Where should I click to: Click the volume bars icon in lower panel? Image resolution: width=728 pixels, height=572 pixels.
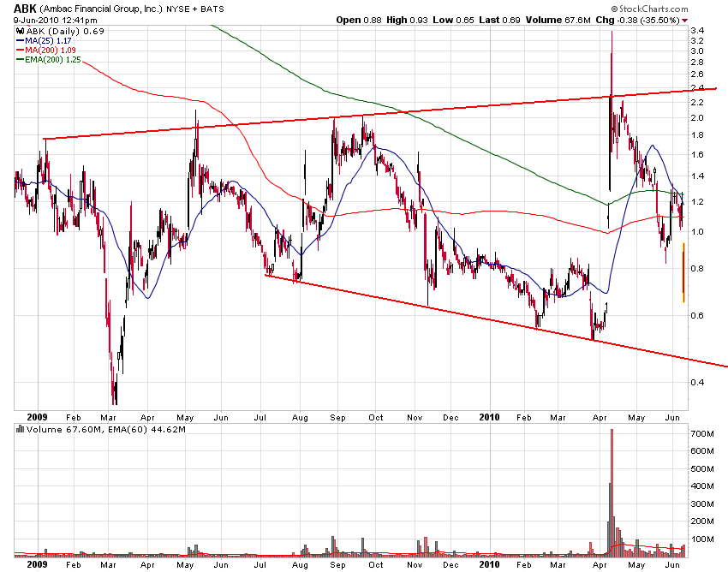[20, 429]
